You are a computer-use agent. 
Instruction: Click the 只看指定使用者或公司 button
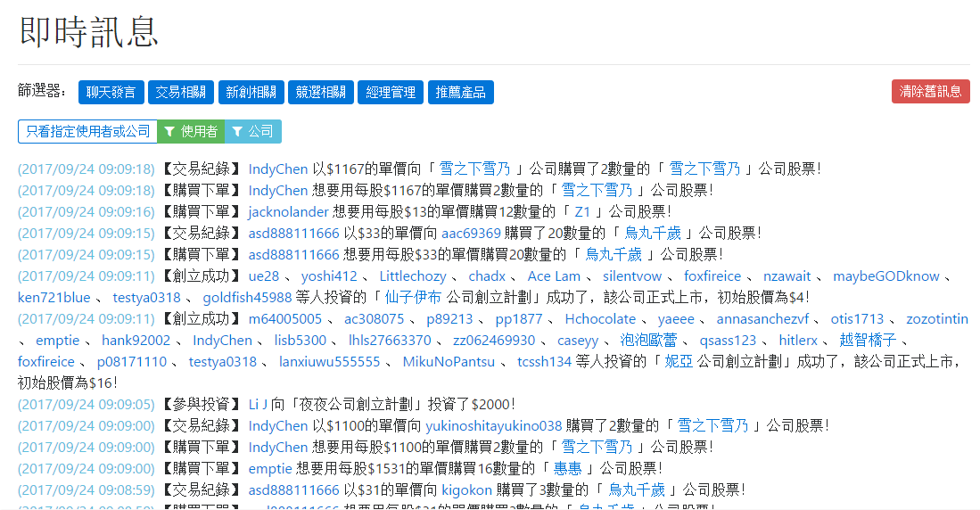[x=87, y=131]
